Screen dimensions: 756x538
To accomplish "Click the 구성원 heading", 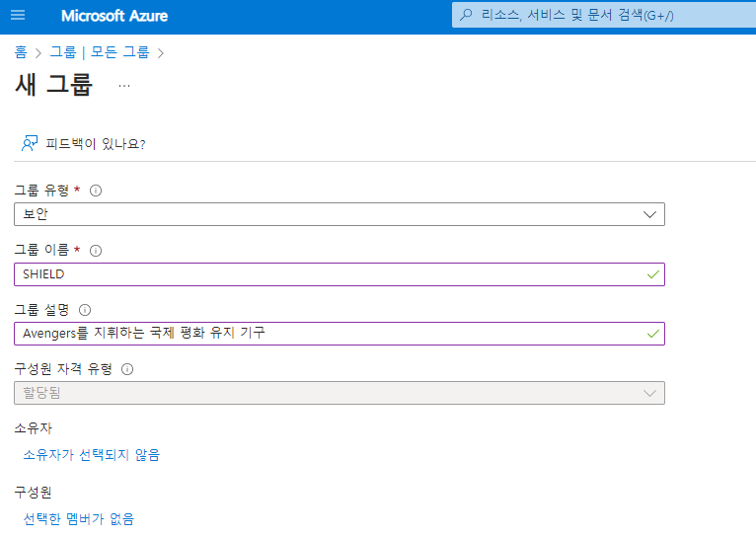I will point(33,493).
